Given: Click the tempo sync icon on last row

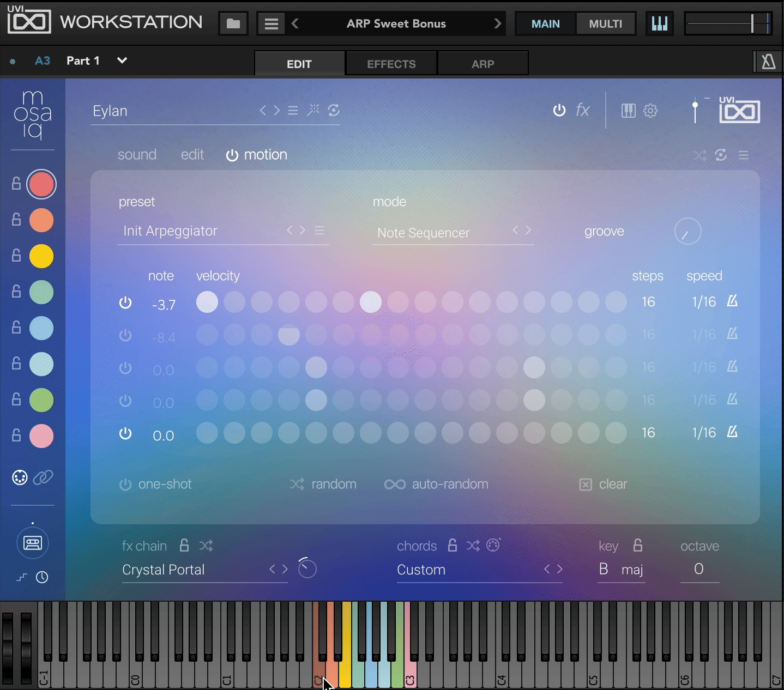Looking at the screenshot, I should coord(732,432).
